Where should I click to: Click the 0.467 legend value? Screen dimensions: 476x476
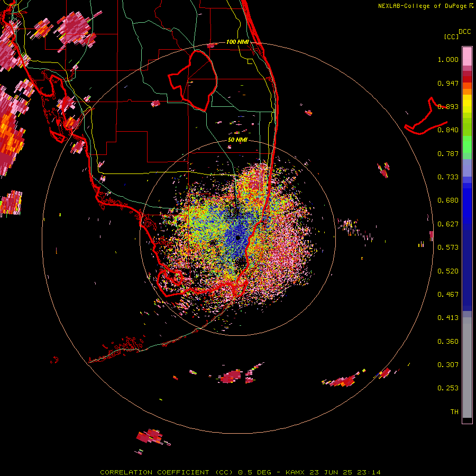448,295
